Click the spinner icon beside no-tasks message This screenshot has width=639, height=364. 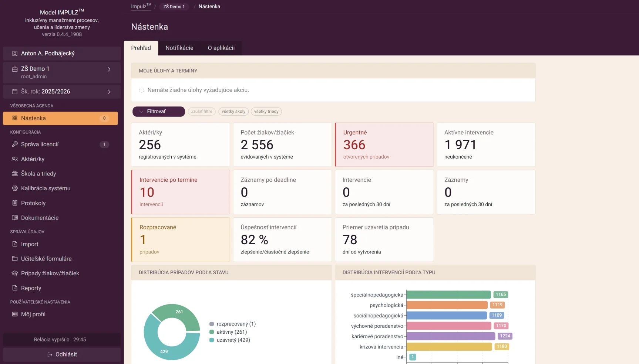(141, 90)
